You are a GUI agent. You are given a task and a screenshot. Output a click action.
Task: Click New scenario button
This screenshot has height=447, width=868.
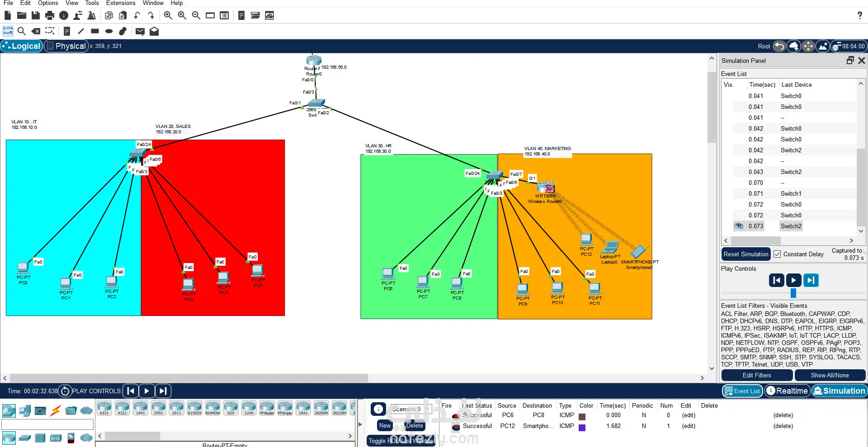pos(385,425)
